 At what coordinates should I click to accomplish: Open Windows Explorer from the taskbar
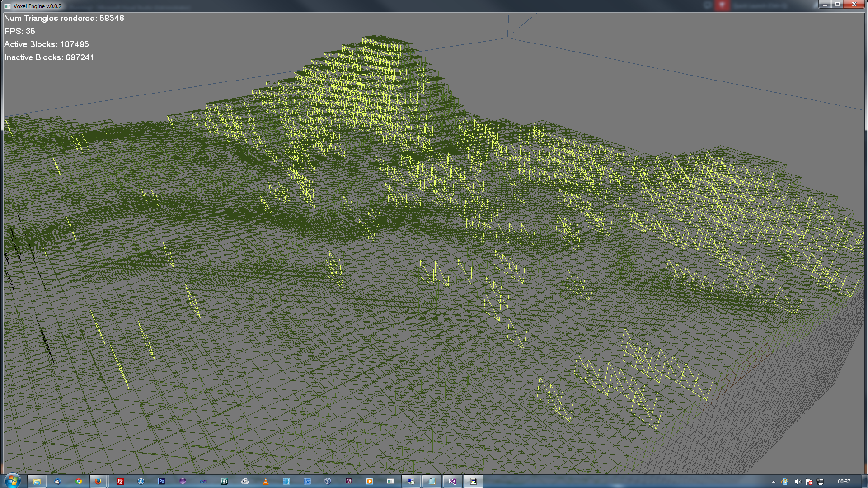37,481
